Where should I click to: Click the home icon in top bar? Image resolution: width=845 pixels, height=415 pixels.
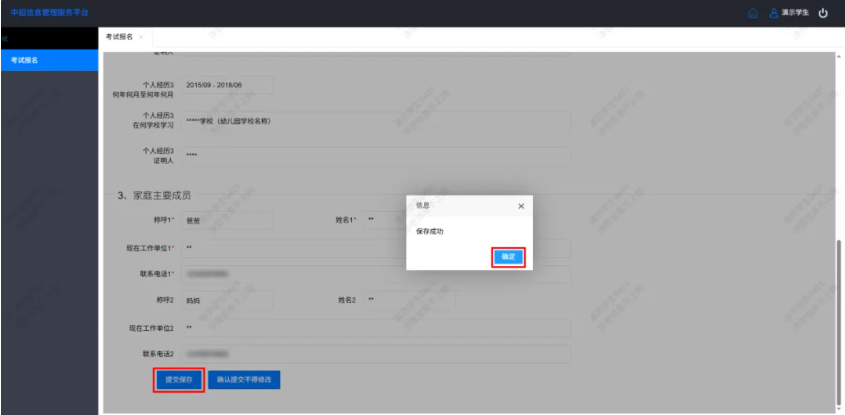click(x=753, y=13)
